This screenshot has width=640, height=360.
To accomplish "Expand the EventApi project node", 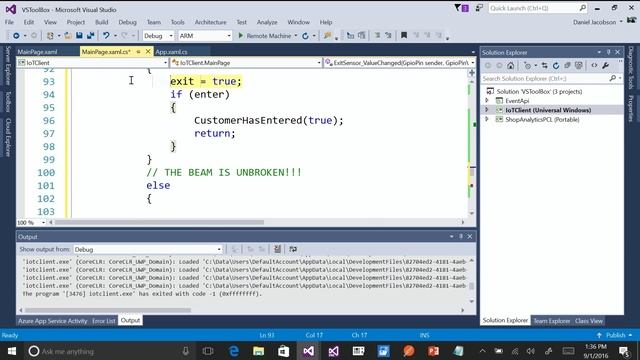I will (487, 100).
